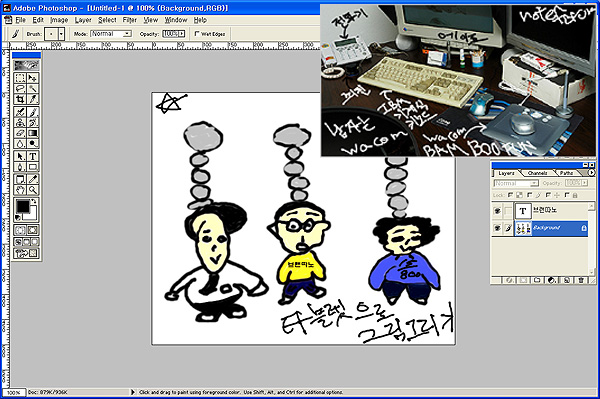Select the Hand tool
600x399 pixels.
pyautogui.click(x=20, y=190)
